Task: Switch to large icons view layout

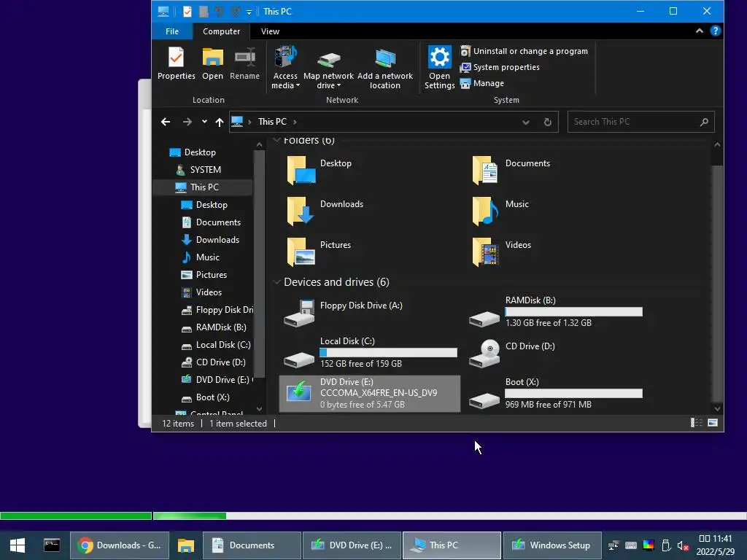Action: tap(713, 423)
